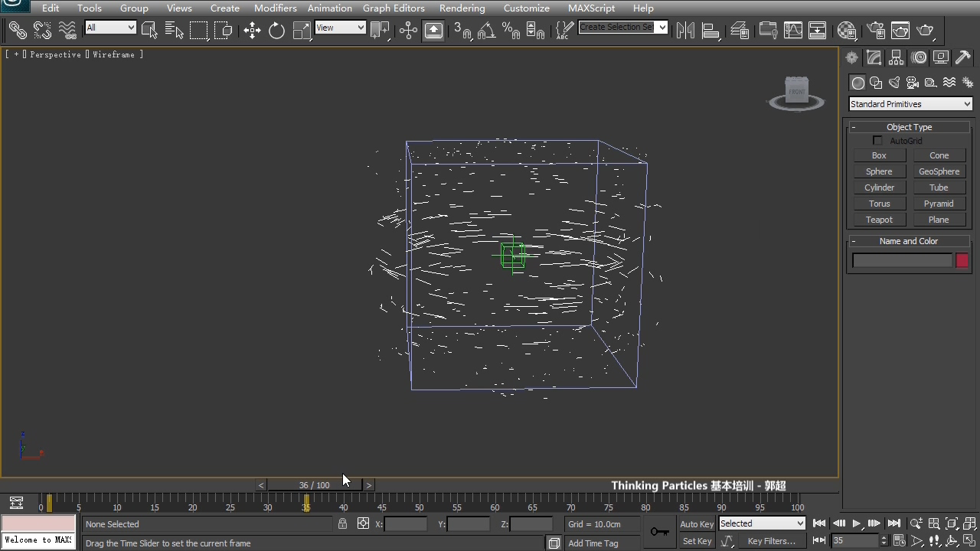The height and width of the screenshot is (551, 980).
Task: Switch to the Display command panel tab
Action: pyautogui.click(x=941, y=58)
